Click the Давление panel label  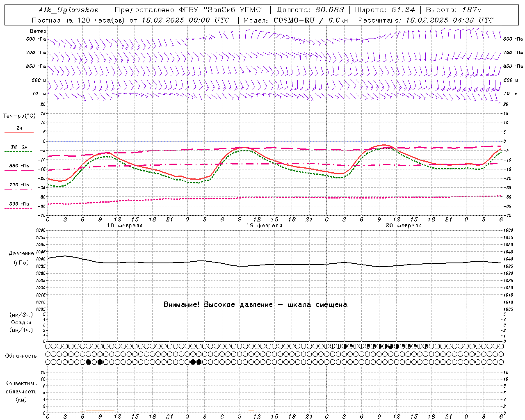pos(21,253)
